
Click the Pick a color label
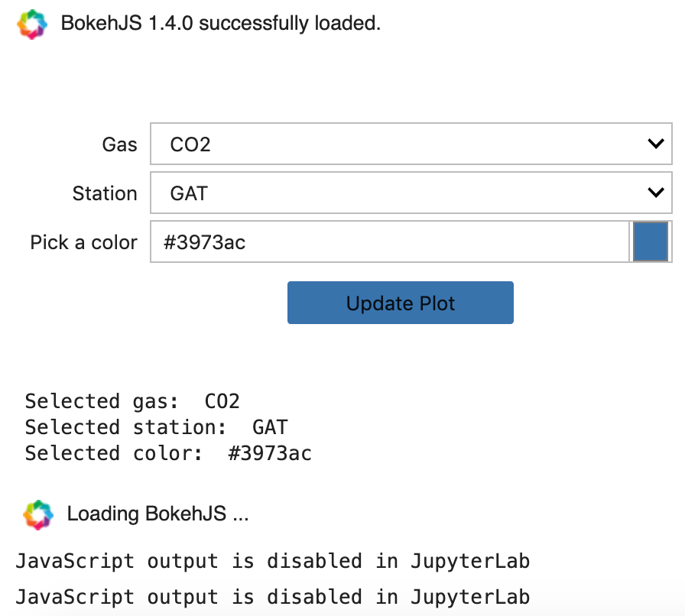pos(83,242)
